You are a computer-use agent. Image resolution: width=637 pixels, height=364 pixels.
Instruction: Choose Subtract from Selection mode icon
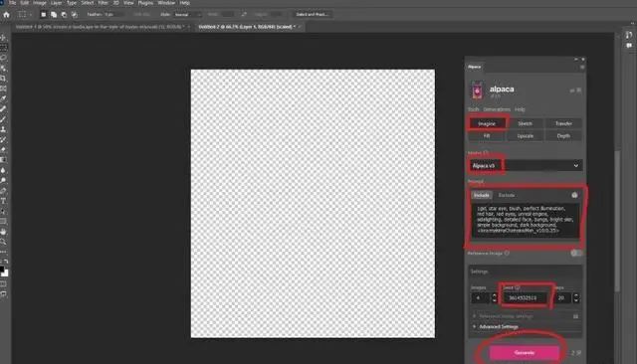pos(64,15)
